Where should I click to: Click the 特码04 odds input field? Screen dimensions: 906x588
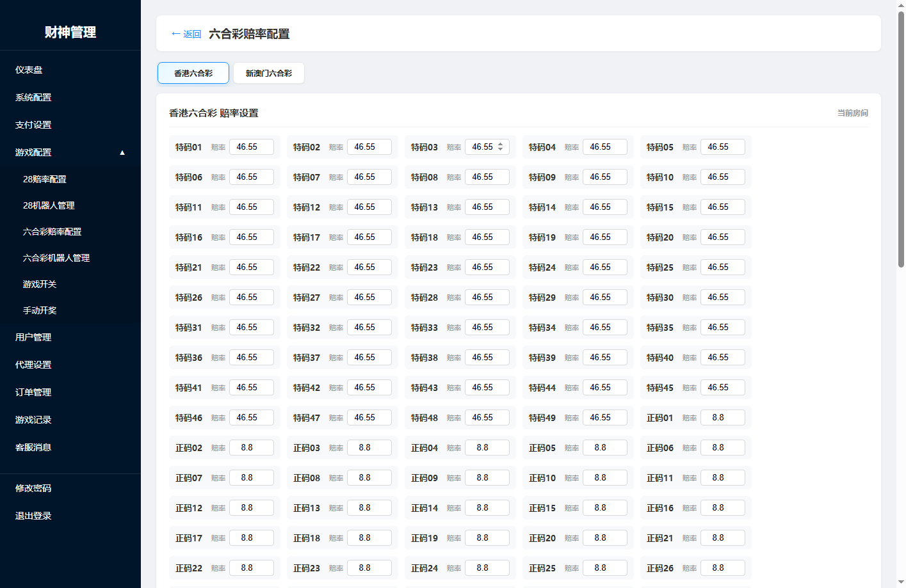605,147
